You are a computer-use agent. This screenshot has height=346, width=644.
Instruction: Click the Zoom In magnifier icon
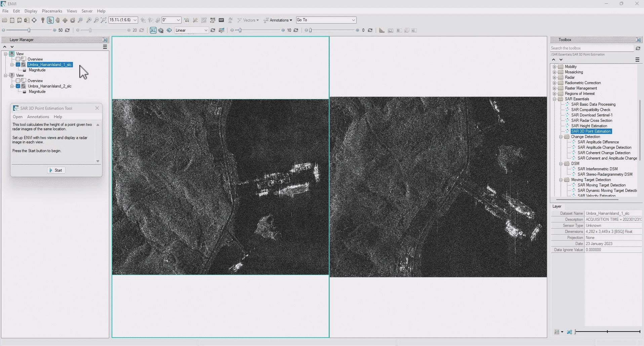pyautogui.click(x=89, y=20)
